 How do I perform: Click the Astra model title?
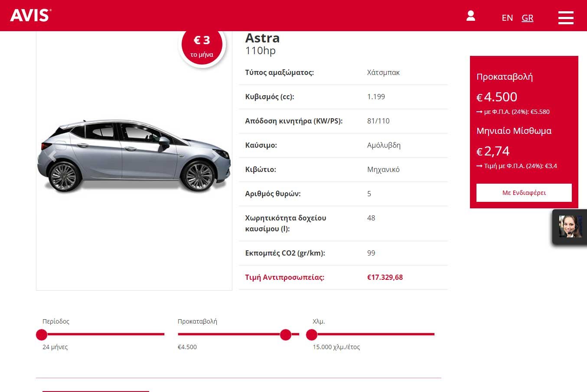[x=262, y=38]
